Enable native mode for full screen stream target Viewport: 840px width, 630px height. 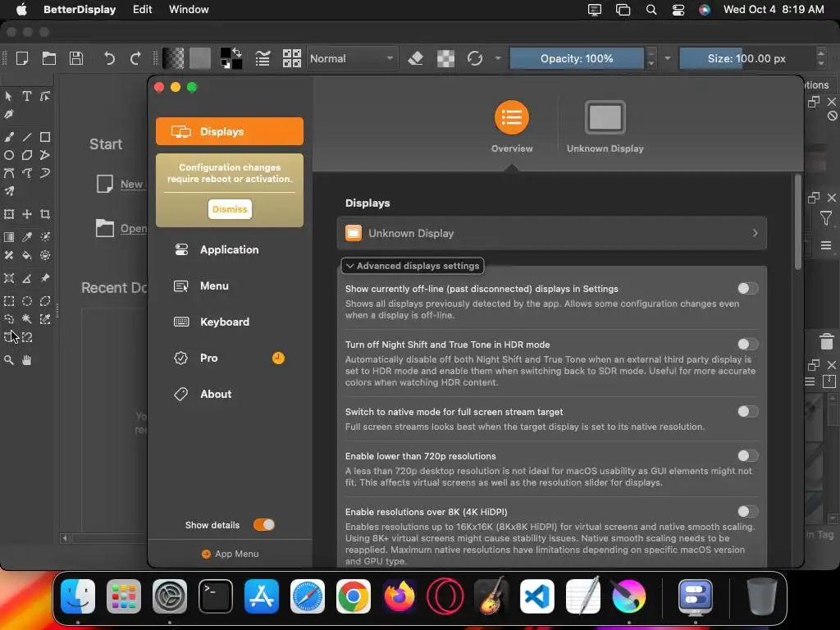pos(747,412)
